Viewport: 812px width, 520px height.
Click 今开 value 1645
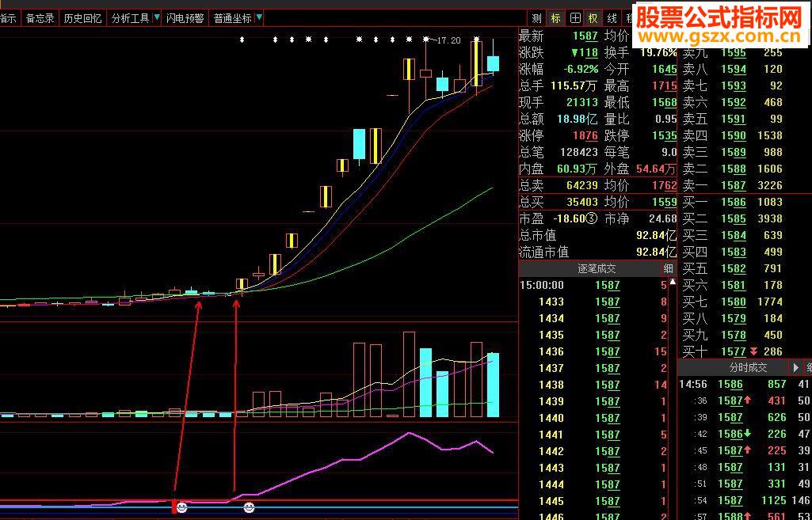coord(664,70)
